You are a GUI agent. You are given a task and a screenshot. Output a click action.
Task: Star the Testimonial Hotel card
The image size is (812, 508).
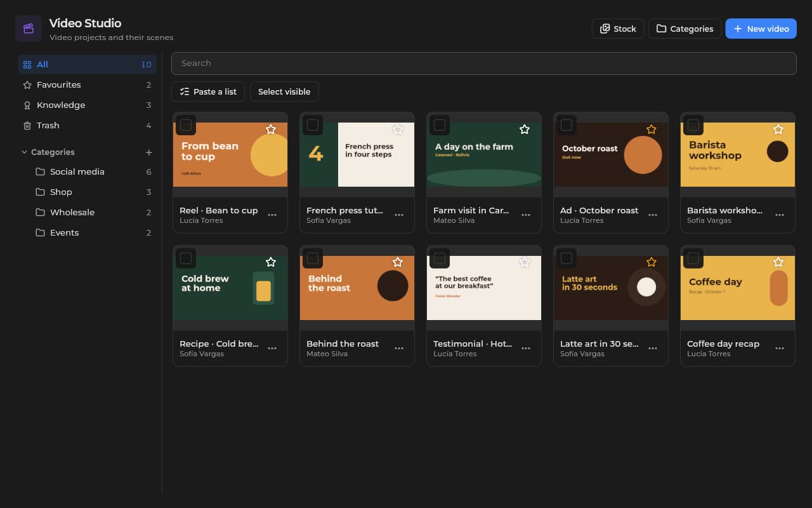[525, 262]
